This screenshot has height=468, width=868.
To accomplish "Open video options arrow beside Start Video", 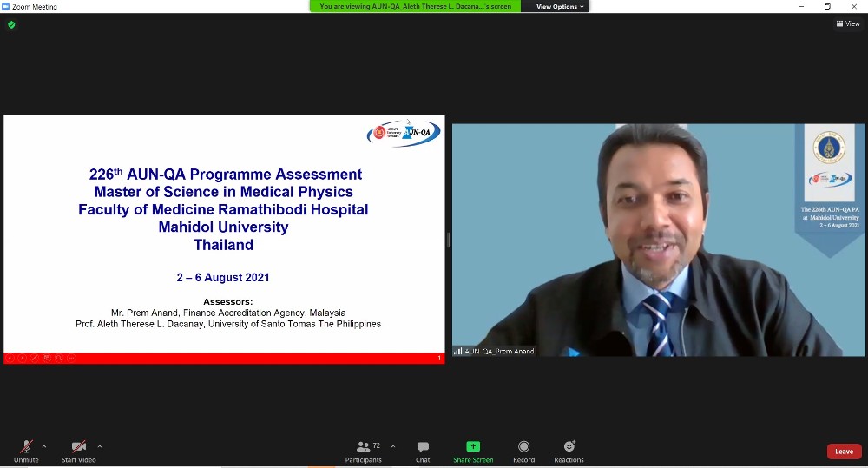I will click(x=100, y=446).
